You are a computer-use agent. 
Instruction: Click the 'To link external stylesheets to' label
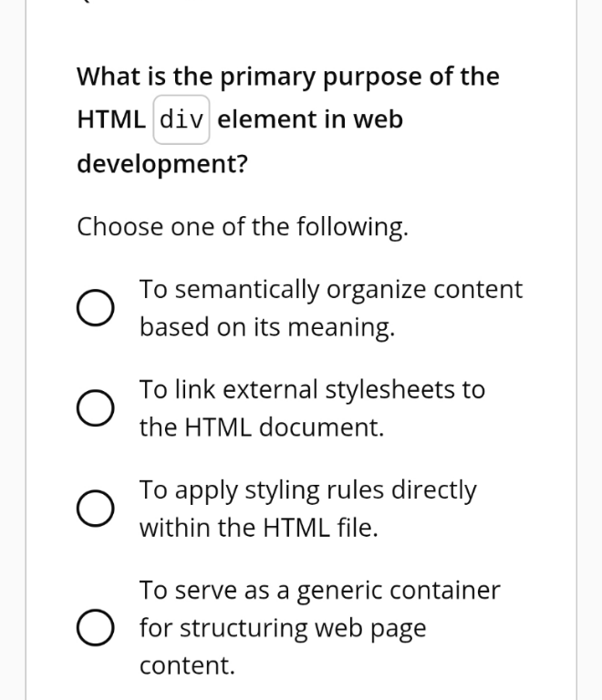coord(312,389)
